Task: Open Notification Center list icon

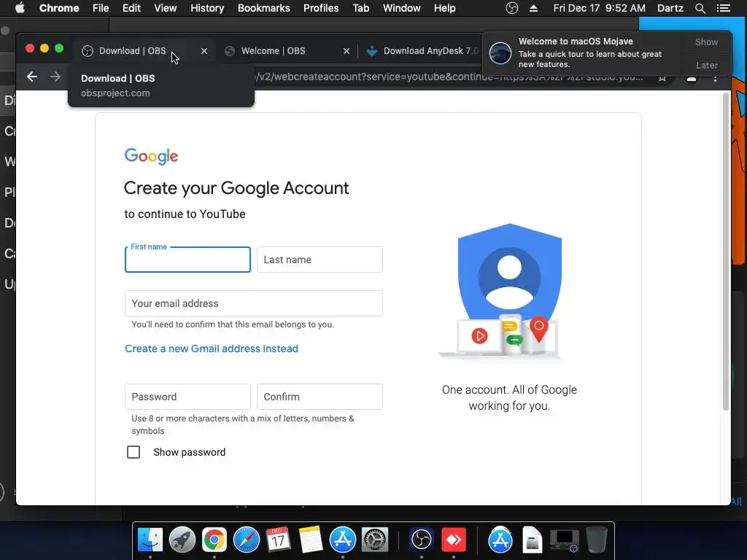Action: (x=723, y=8)
